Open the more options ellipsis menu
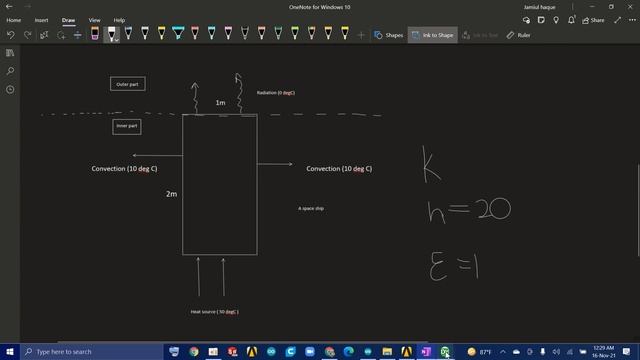The width and height of the screenshot is (640, 360). coord(632,20)
